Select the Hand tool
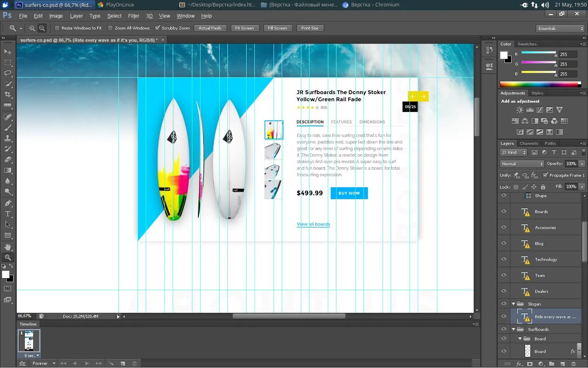The width and height of the screenshot is (588, 368). [8, 247]
